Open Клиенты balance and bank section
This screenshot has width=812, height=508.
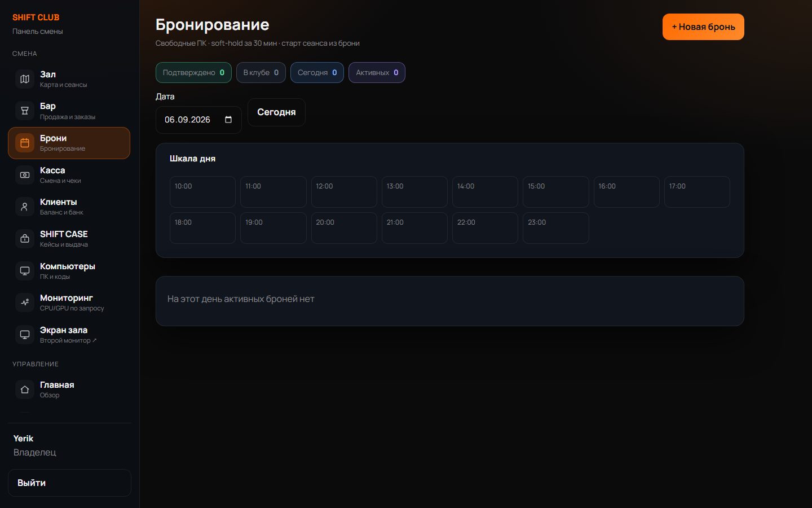click(x=69, y=207)
